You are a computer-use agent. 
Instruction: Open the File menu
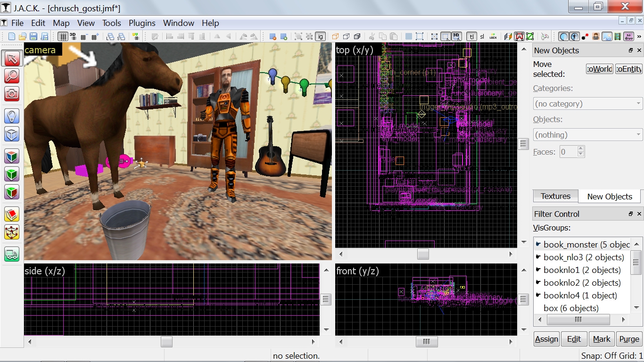tap(17, 23)
